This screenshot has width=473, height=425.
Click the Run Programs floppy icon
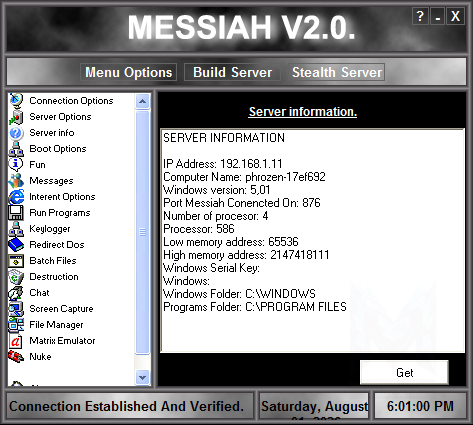[16, 213]
